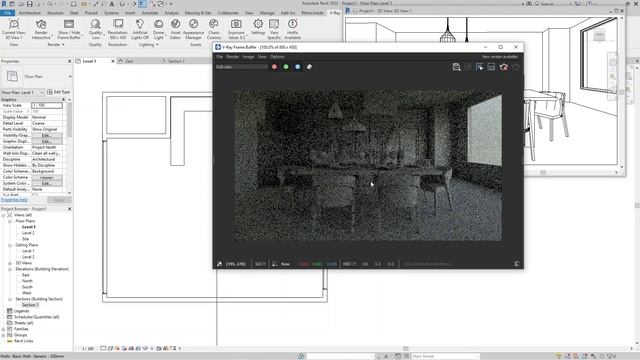Select Legends in Project Browser
This screenshot has height=360, width=640.
[x=21, y=311]
